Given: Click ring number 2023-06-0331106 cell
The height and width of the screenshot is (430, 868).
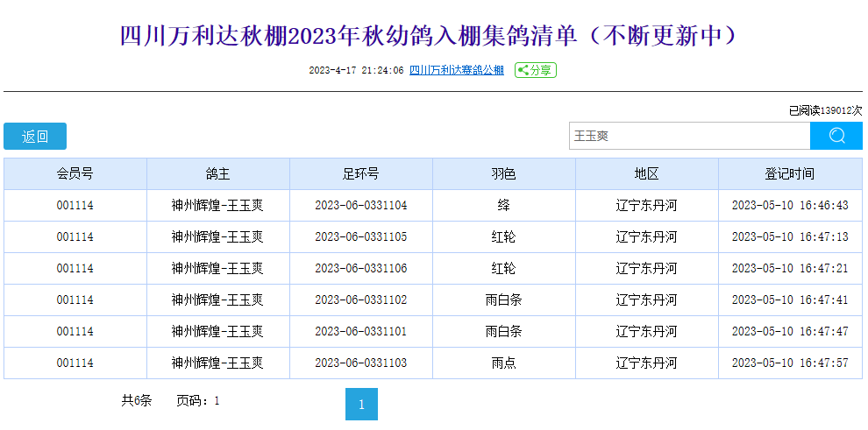Looking at the screenshot, I should (x=360, y=269).
